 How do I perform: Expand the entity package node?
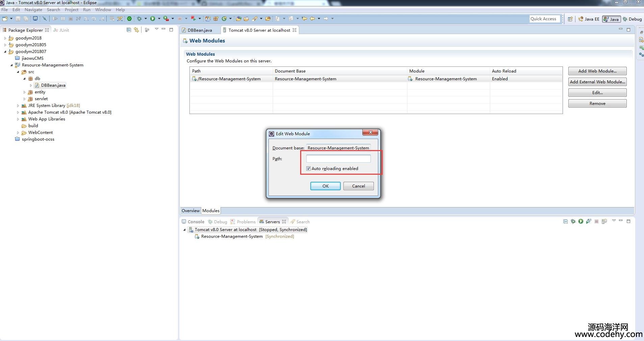click(24, 92)
